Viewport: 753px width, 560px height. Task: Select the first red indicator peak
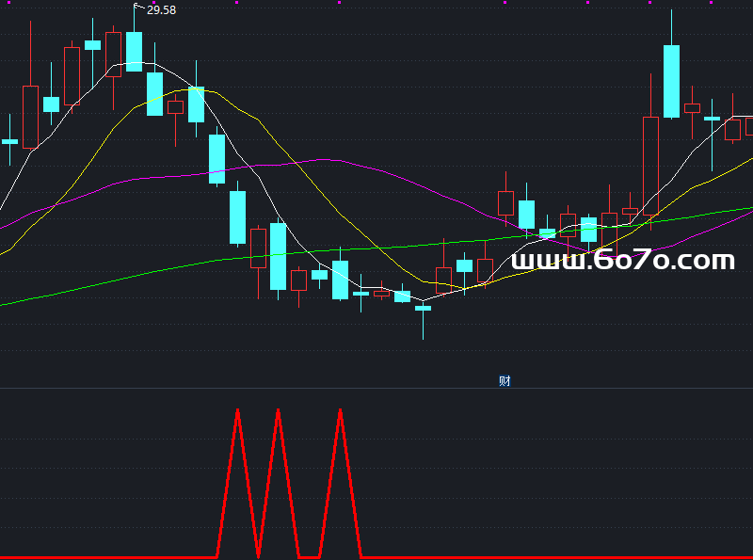[237, 412]
